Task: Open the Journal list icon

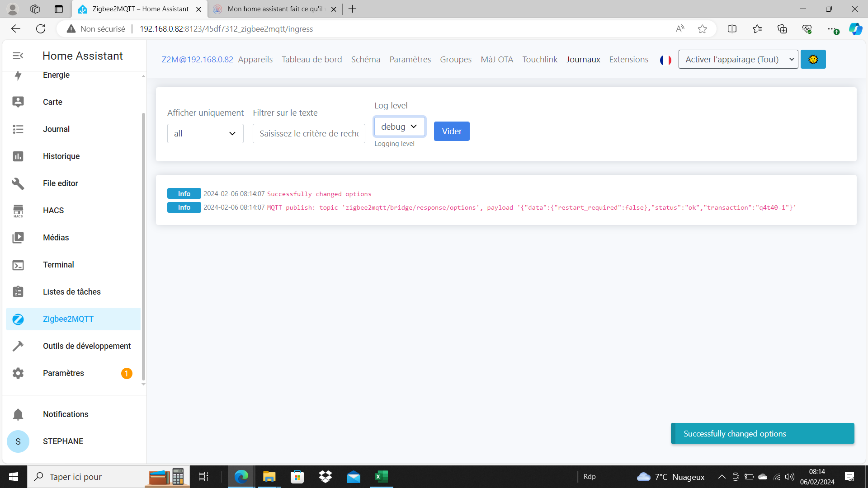Action: tap(18, 129)
